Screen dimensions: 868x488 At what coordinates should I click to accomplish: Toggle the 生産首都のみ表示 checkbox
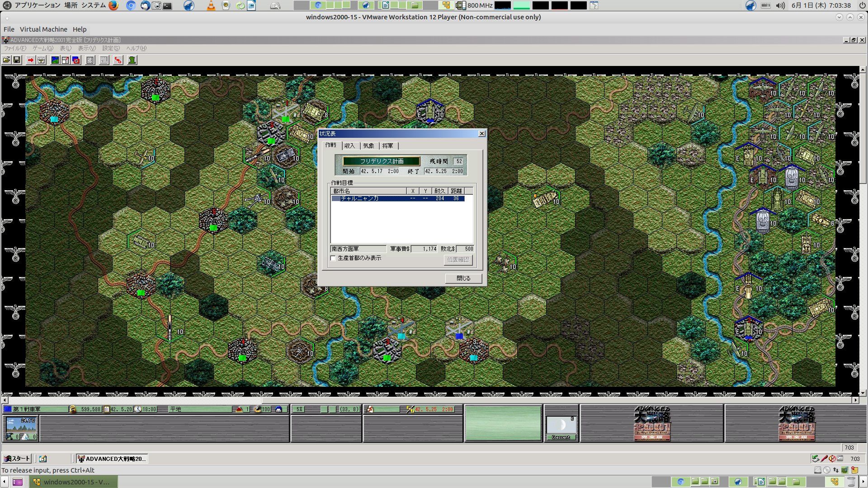point(333,258)
